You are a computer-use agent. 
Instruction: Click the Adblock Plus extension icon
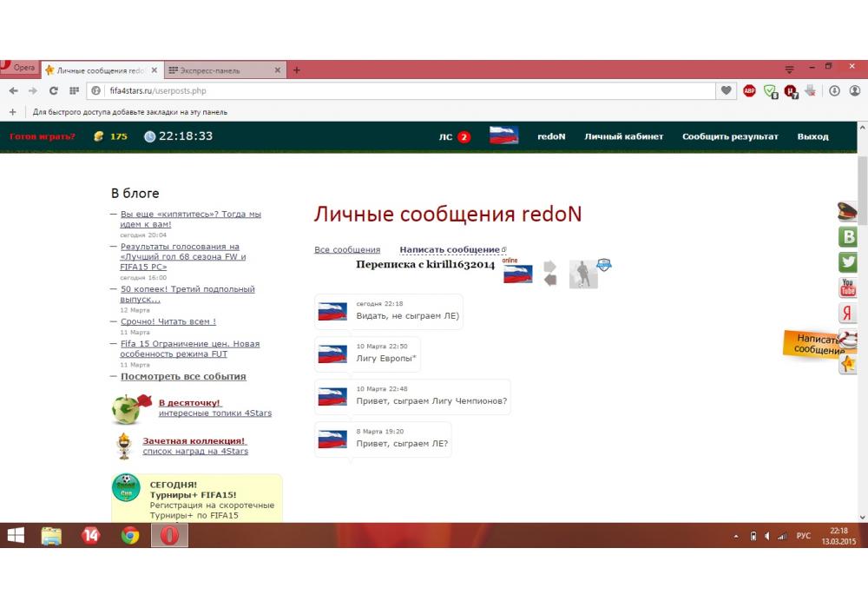[x=749, y=90]
